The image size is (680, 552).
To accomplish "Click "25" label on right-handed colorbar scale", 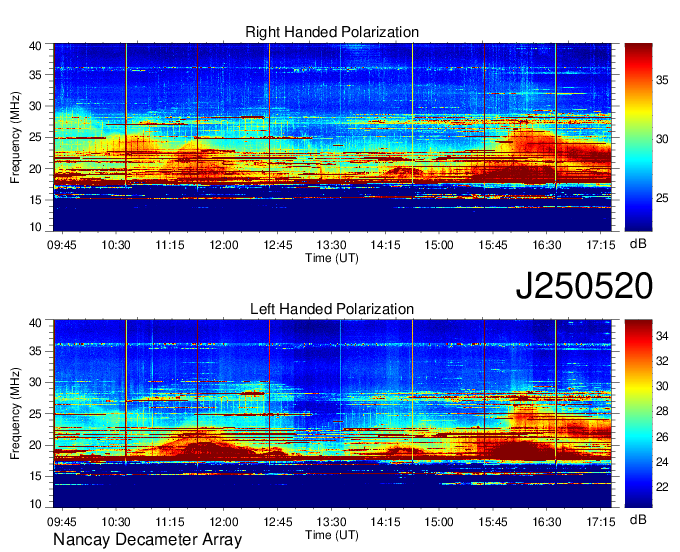I will (x=662, y=198).
